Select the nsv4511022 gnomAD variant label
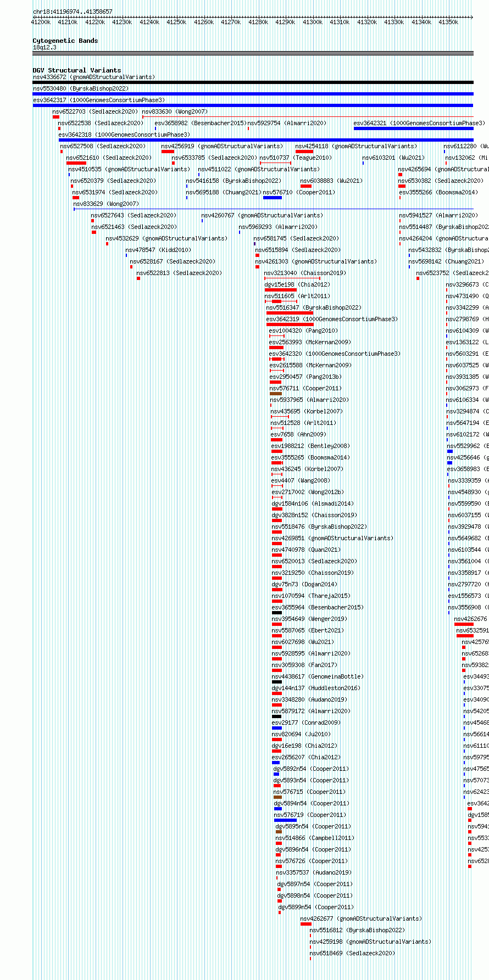Viewport: 489px width, 980px height. click(x=259, y=169)
